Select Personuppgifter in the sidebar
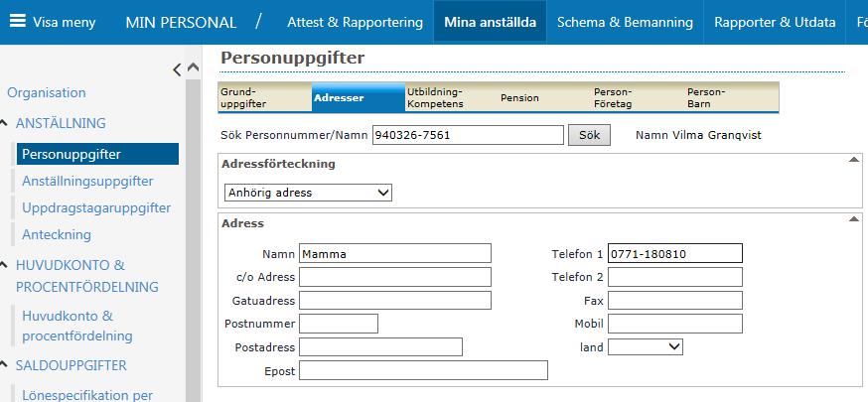Image resolution: width=868 pixels, height=402 pixels. pyautogui.click(x=97, y=154)
